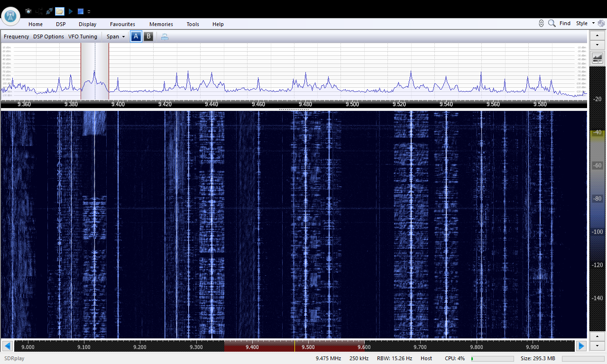Screen dimensions: 607x364
Task: Click the plug connect icon in the toolbar
Action: (49, 11)
